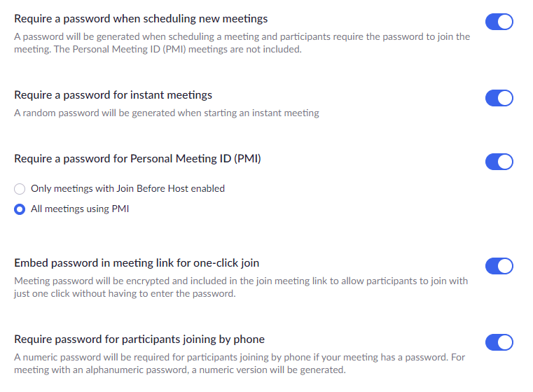
Task: Click the 'Only meetings with Join Before Host enabled' label
Action: pos(127,188)
